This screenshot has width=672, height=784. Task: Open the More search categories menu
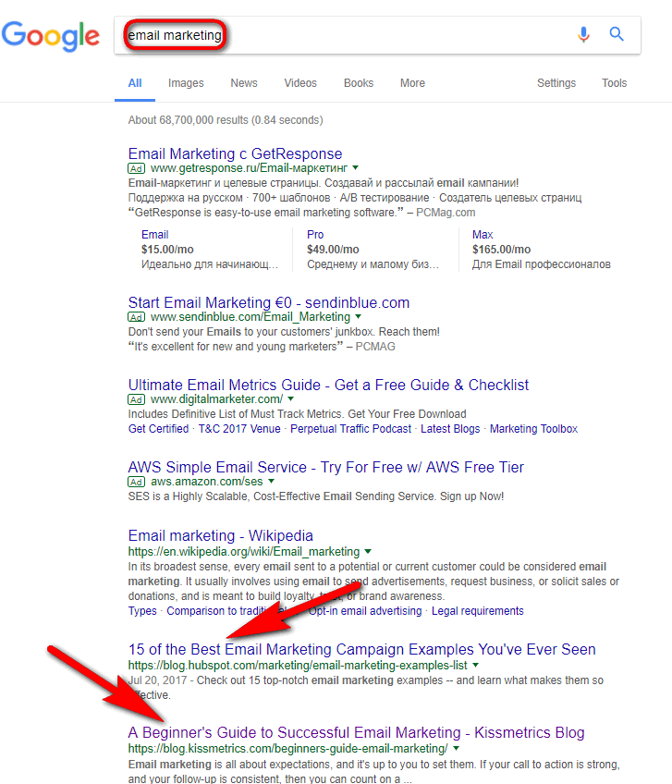coord(412,83)
